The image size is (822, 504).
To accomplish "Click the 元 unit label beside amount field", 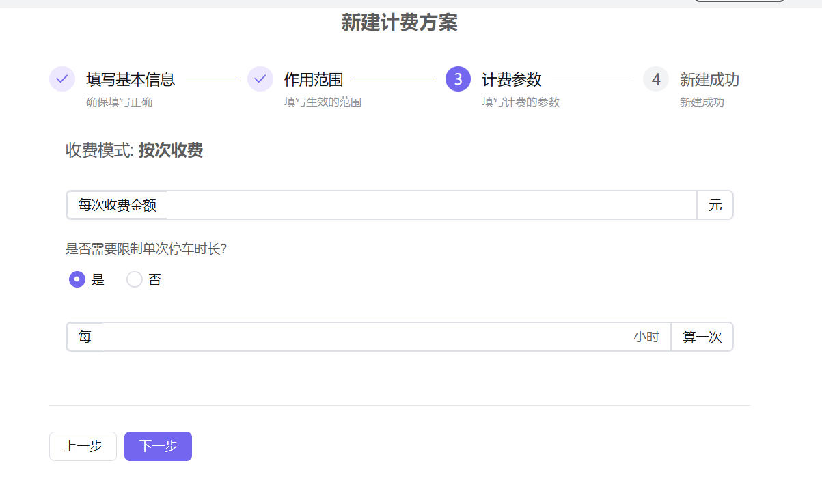I will (715, 205).
